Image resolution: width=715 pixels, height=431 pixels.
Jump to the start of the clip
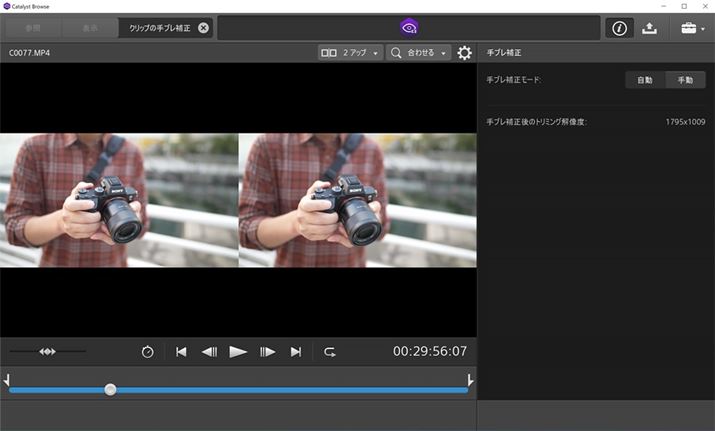[181, 351]
